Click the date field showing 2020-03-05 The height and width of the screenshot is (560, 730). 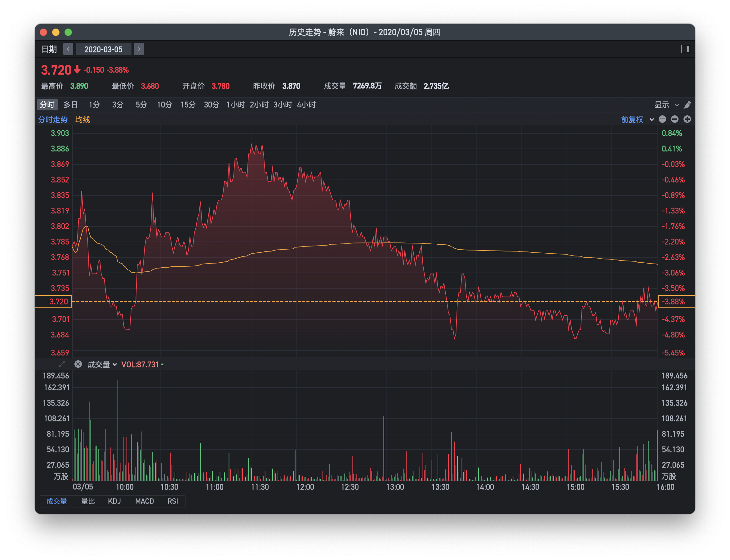[103, 49]
